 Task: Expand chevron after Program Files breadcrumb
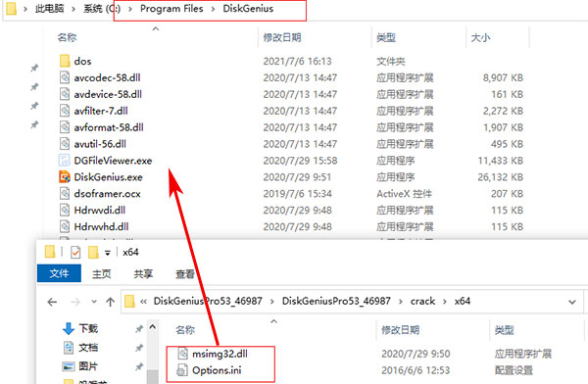coord(213,9)
